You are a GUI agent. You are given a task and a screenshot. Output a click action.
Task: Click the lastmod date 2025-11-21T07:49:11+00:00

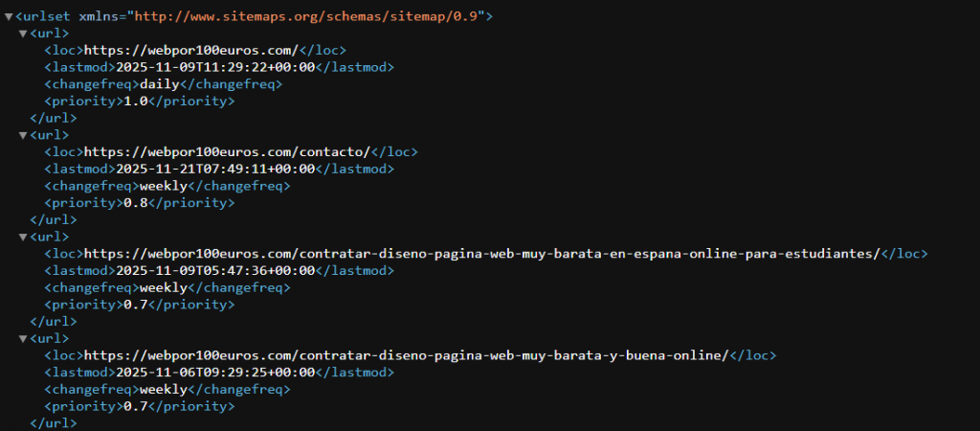click(x=215, y=169)
